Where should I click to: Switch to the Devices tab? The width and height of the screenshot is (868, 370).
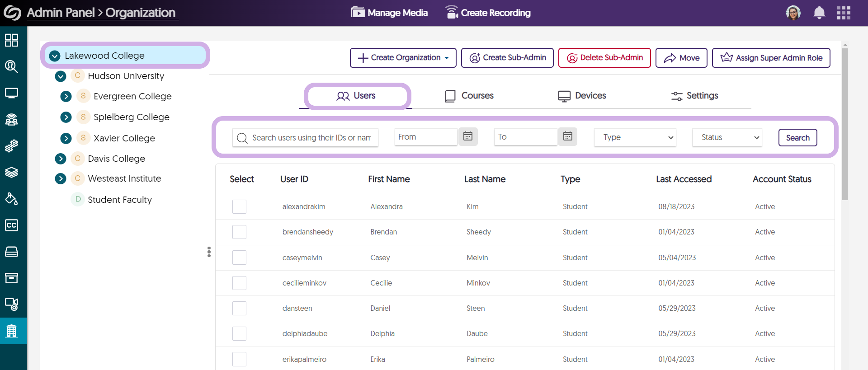pyautogui.click(x=582, y=96)
